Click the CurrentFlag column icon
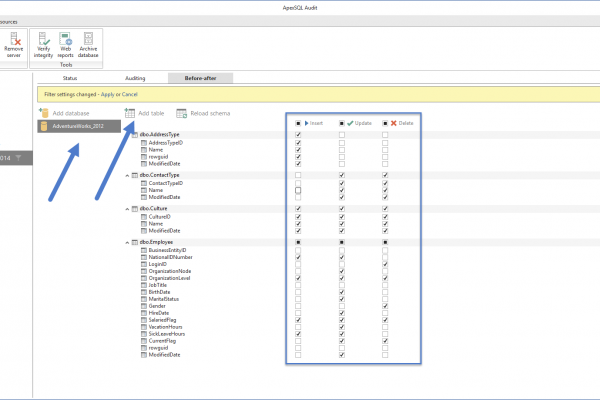 144,341
